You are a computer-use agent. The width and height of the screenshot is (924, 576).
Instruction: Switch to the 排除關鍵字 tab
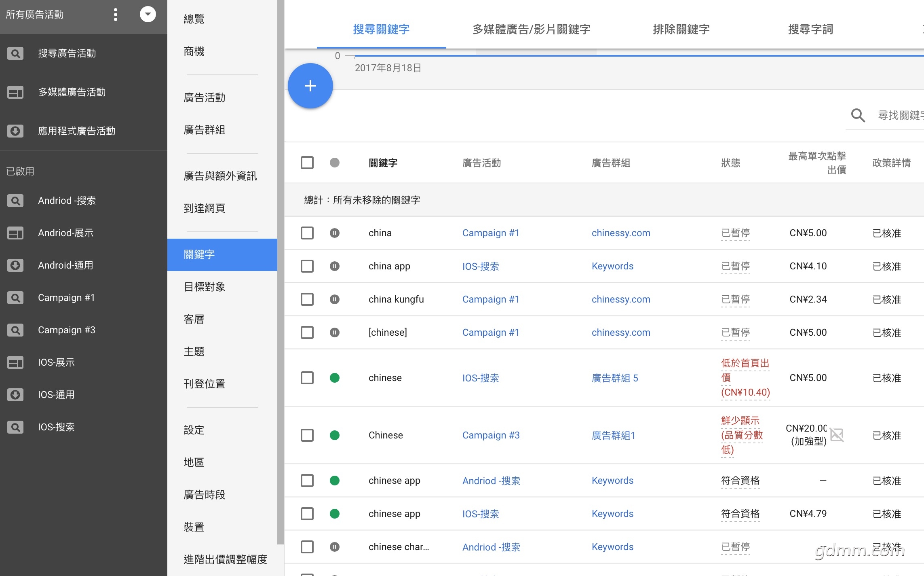pyautogui.click(x=681, y=29)
